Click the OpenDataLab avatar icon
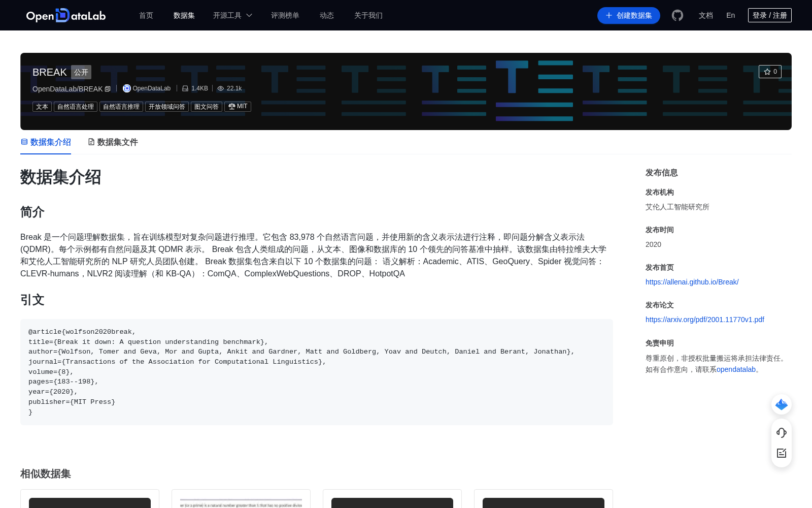Image resolution: width=812 pixels, height=508 pixels. tap(127, 88)
